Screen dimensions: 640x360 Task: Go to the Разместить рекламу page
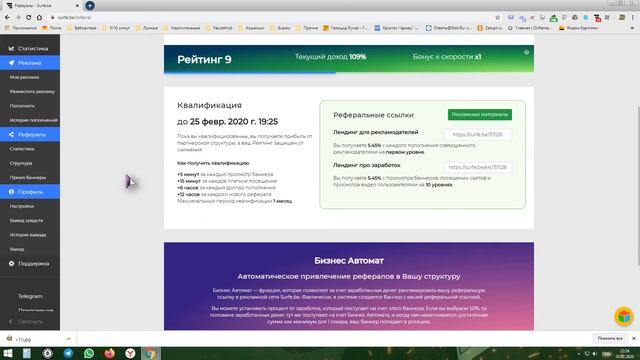pyautogui.click(x=32, y=91)
